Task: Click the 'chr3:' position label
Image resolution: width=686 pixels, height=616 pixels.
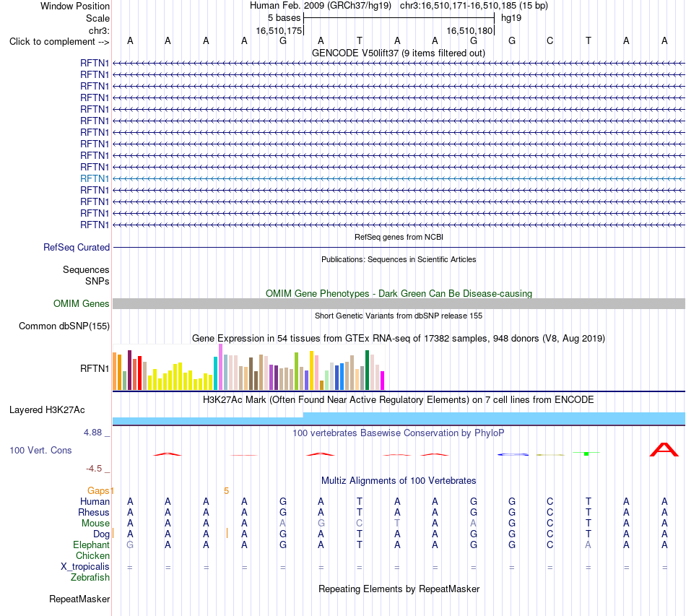Action: [x=99, y=30]
